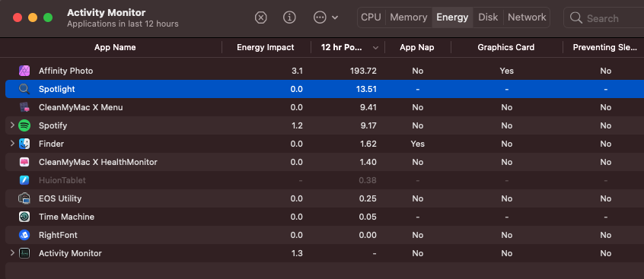This screenshot has width=644, height=279.
Task: Select the RightFont row name
Action: [58, 235]
